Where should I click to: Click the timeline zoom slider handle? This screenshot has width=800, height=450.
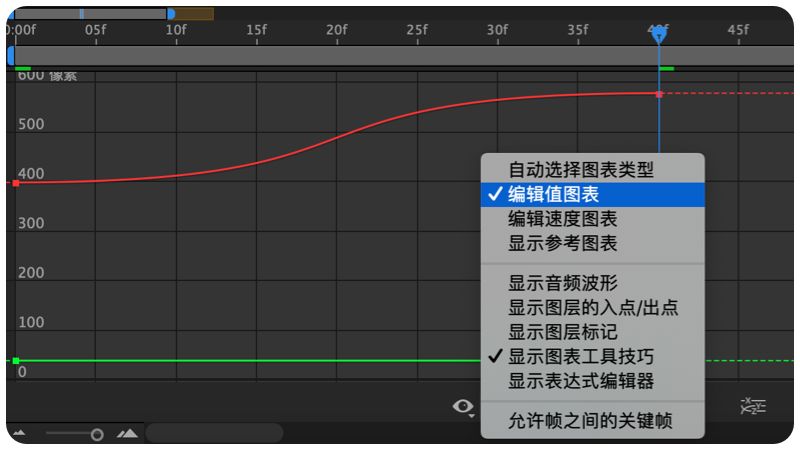[97, 435]
